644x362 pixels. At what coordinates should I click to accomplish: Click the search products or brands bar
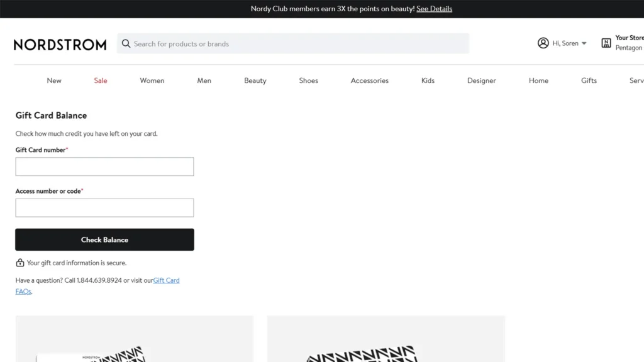point(292,43)
